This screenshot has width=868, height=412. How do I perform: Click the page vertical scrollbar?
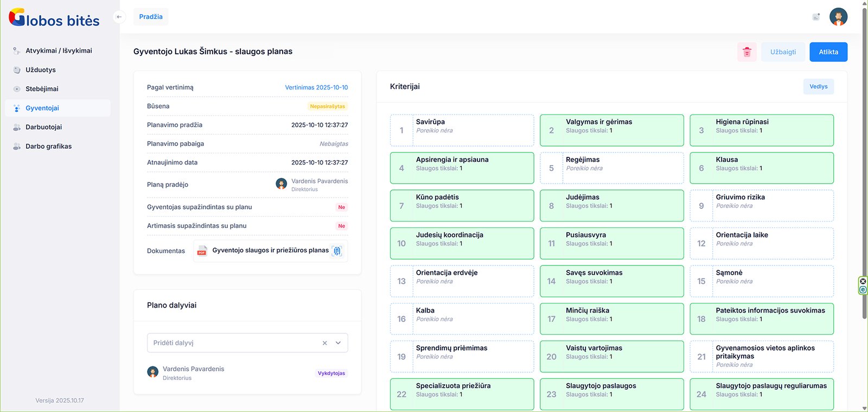[x=864, y=163]
